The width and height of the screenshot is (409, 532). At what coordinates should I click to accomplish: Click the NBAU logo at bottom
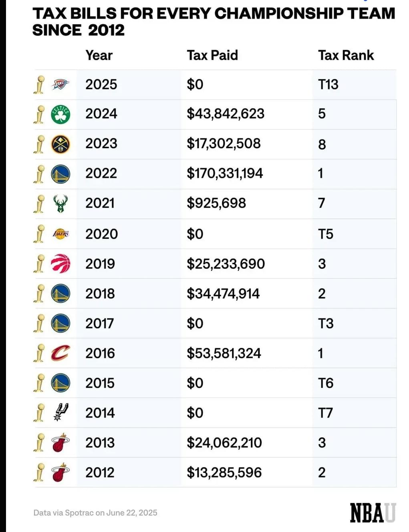(373, 513)
